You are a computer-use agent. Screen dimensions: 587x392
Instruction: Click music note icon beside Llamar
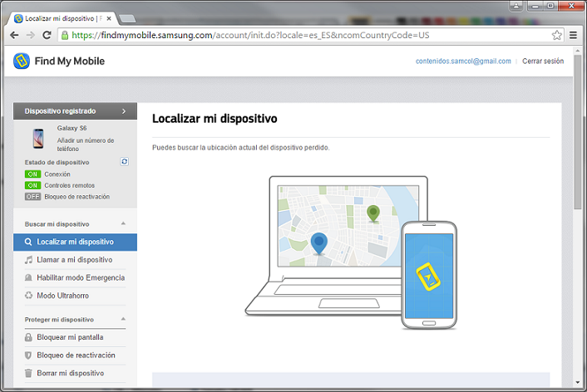tap(28, 260)
